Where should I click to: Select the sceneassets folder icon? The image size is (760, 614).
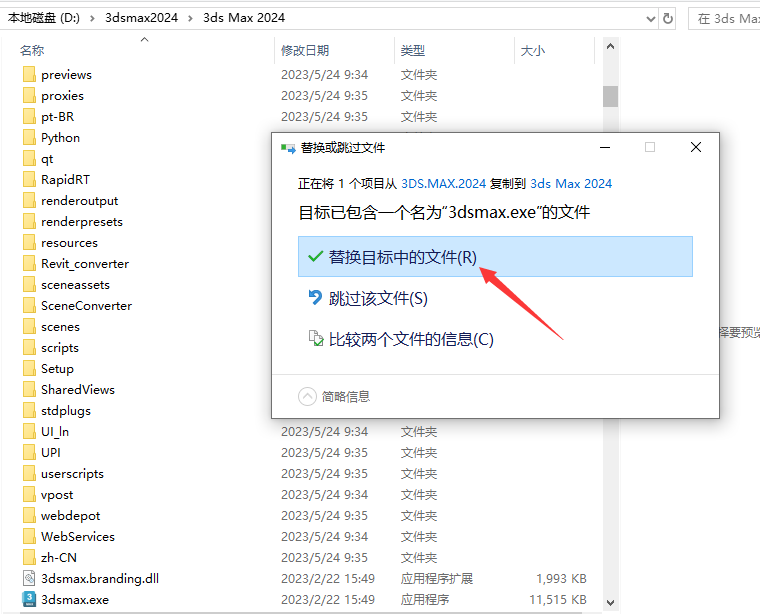29,284
